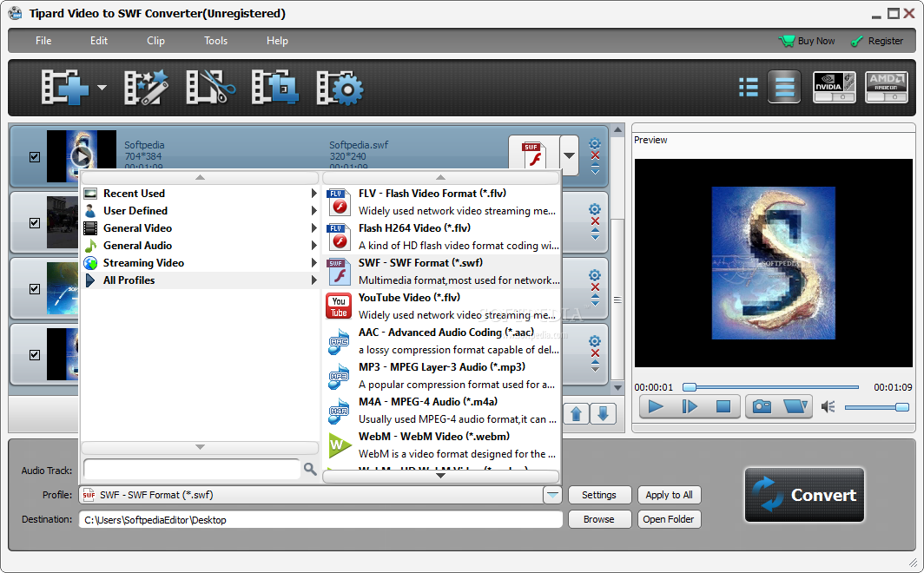Uncheck the second video row checkbox

(x=35, y=222)
